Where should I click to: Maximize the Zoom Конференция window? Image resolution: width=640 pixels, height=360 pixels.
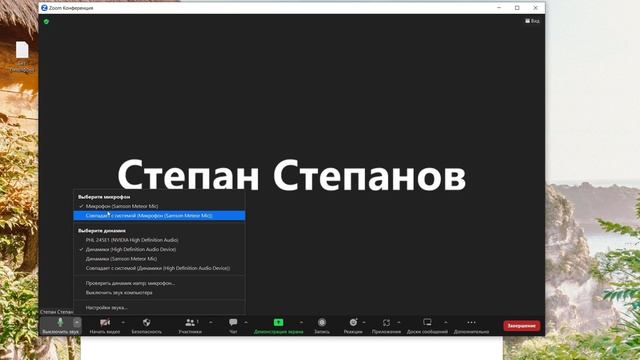click(517, 8)
